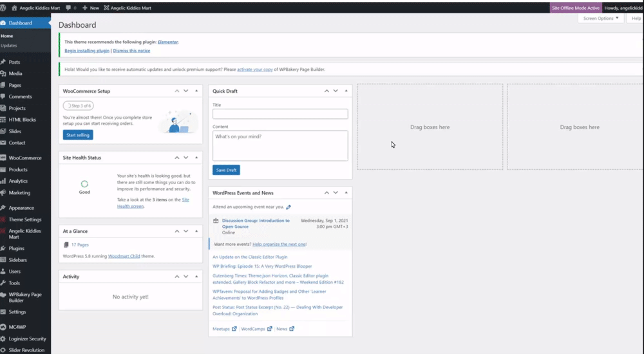
Task: Open the WooCommerce menu in sidebar
Action: point(25,158)
